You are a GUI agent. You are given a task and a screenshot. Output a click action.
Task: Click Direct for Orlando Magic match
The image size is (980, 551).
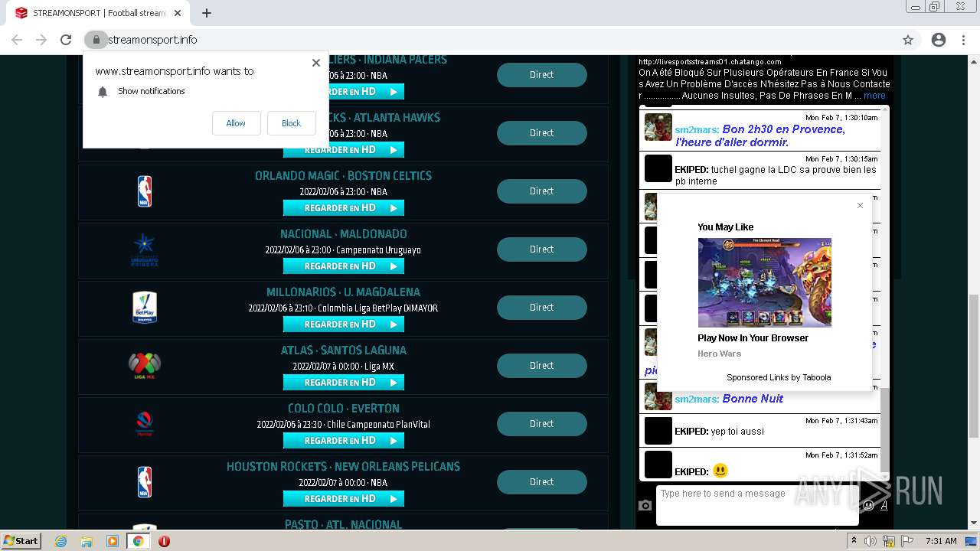[x=541, y=191]
